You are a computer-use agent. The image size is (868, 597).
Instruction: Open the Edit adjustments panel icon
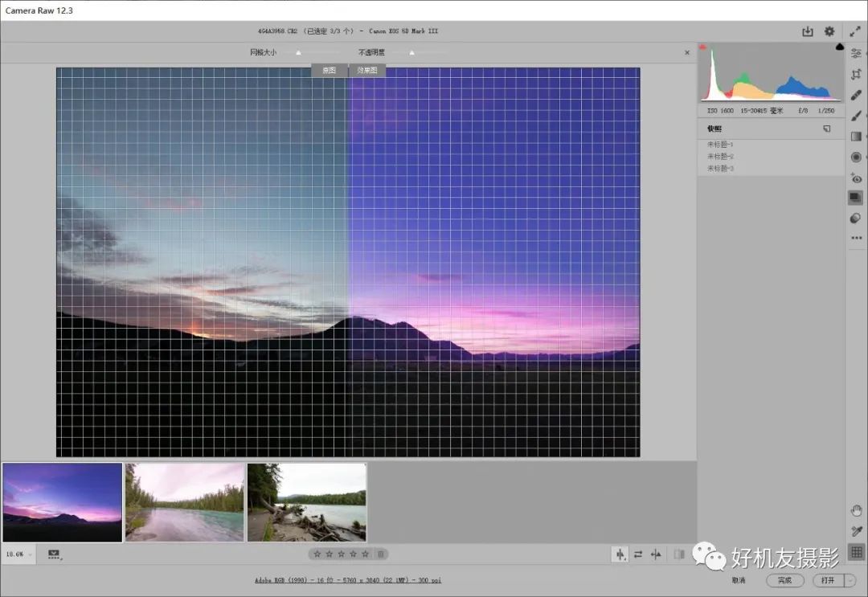(856, 54)
